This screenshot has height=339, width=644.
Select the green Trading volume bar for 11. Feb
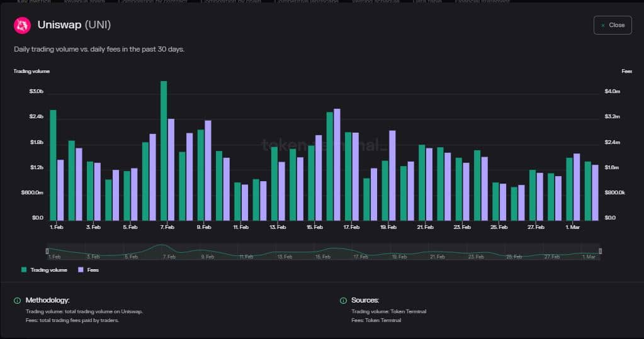click(237, 201)
